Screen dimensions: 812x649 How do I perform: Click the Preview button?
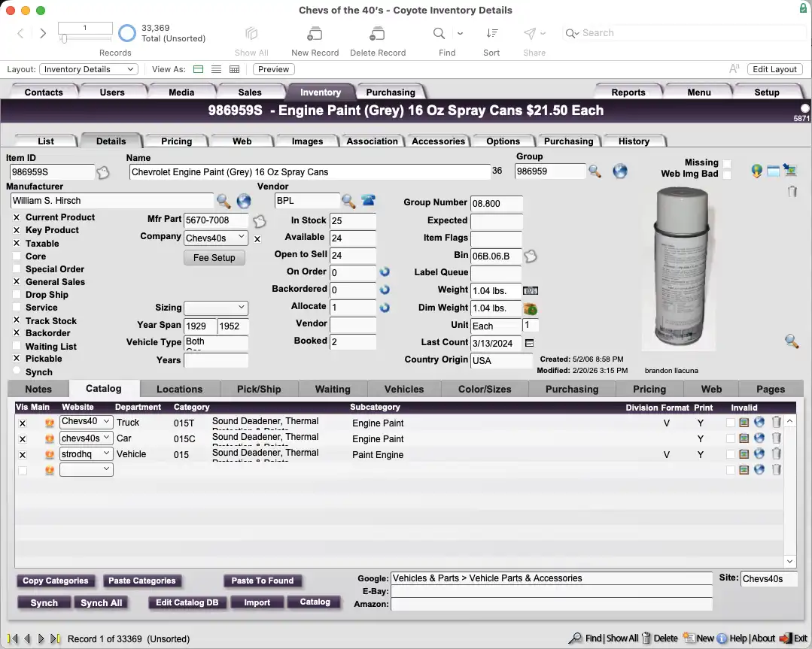pos(273,69)
